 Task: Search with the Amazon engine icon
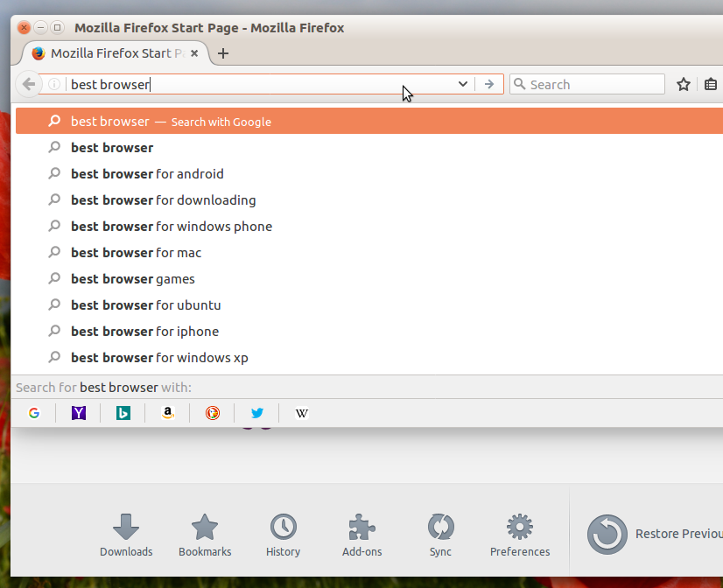tap(168, 413)
